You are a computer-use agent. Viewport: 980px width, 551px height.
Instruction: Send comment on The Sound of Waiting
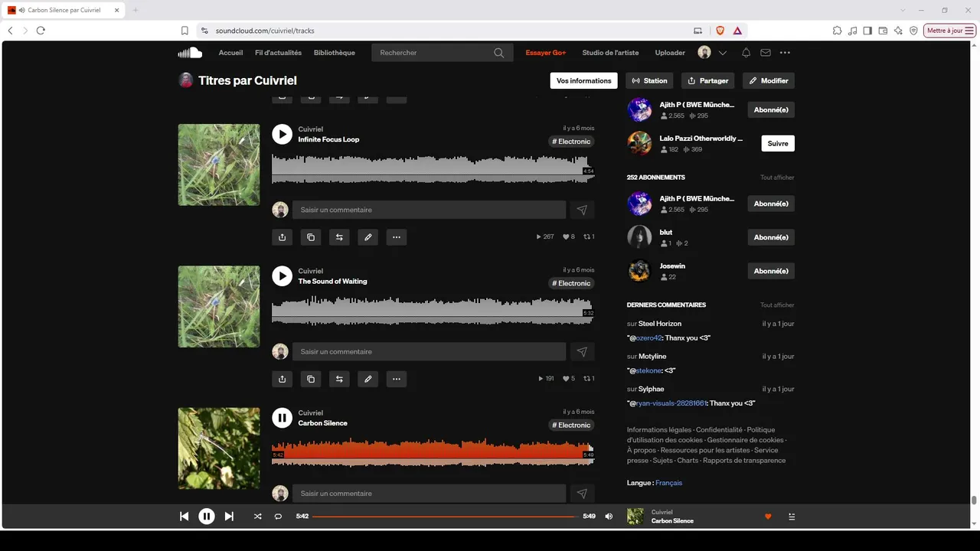point(582,352)
